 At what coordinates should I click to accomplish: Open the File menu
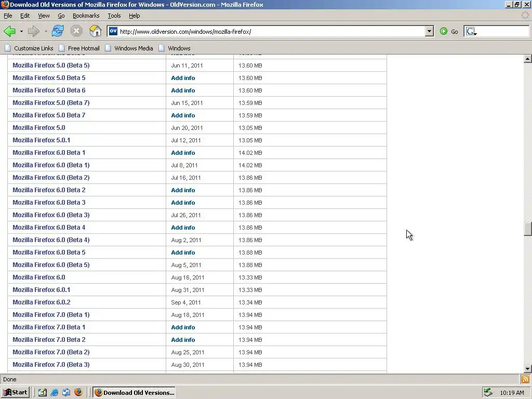click(x=8, y=16)
